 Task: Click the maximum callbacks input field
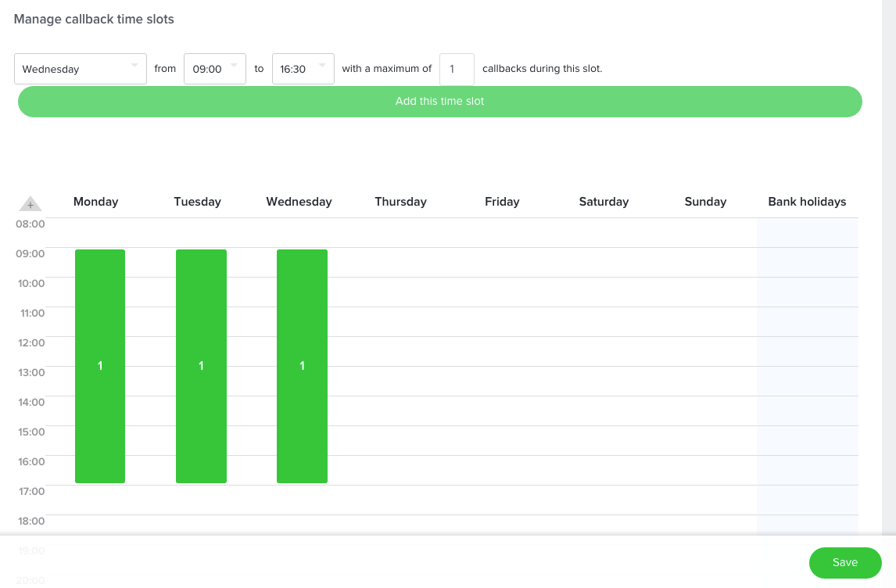[457, 69]
